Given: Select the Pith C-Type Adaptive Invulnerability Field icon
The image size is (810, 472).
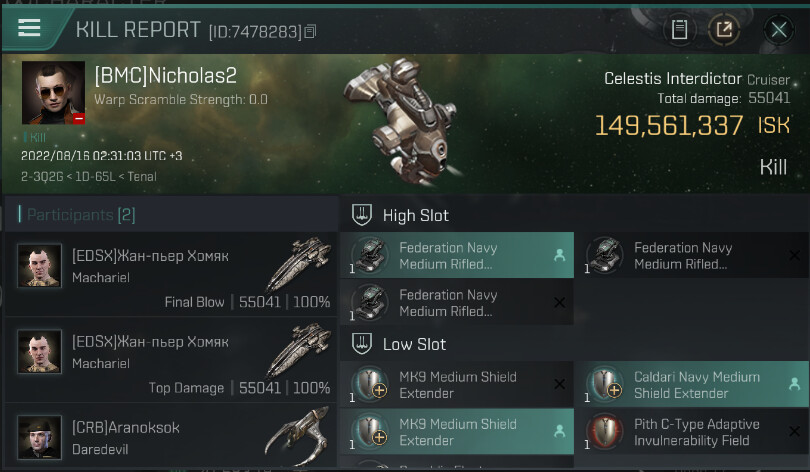Looking at the screenshot, I should click(605, 432).
